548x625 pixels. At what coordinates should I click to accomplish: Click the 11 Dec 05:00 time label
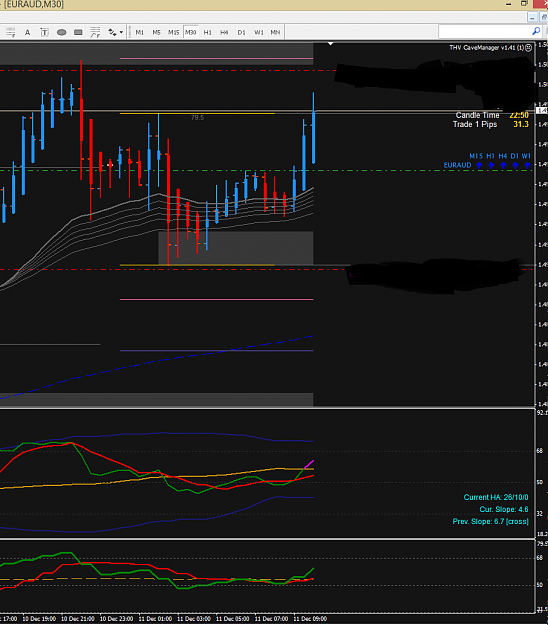232,619
